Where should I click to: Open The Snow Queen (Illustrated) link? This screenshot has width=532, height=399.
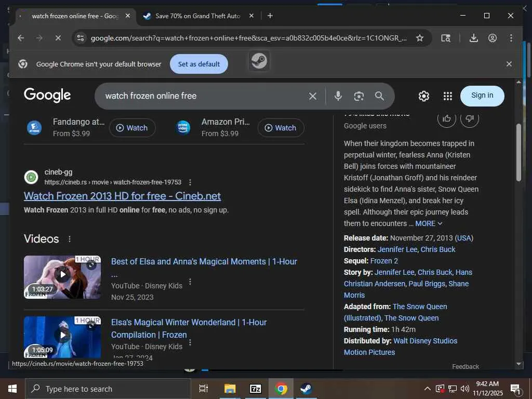tap(395, 312)
